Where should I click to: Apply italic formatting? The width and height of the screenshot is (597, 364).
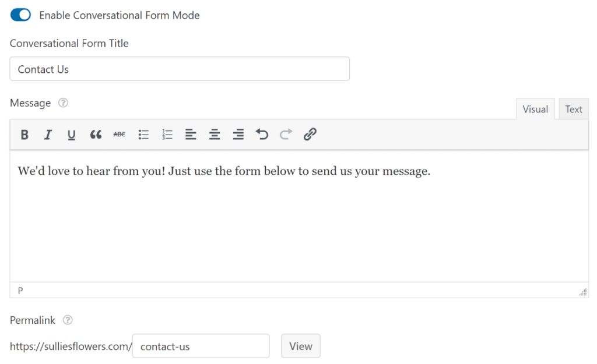(48, 135)
